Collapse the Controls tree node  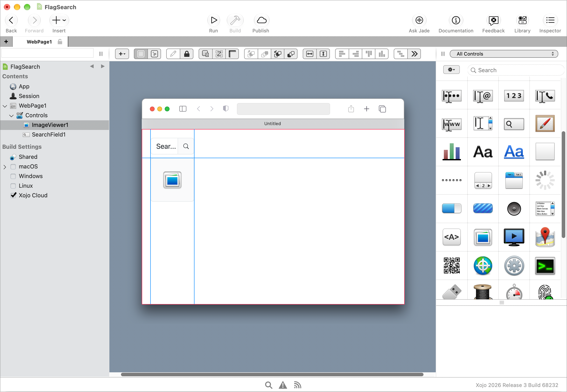(x=11, y=116)
